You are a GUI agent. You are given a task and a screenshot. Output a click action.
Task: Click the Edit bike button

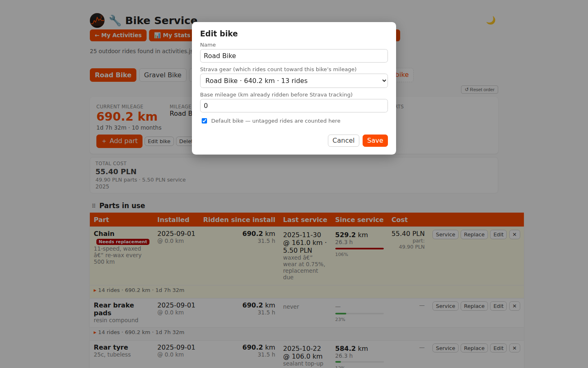point(159,141)
